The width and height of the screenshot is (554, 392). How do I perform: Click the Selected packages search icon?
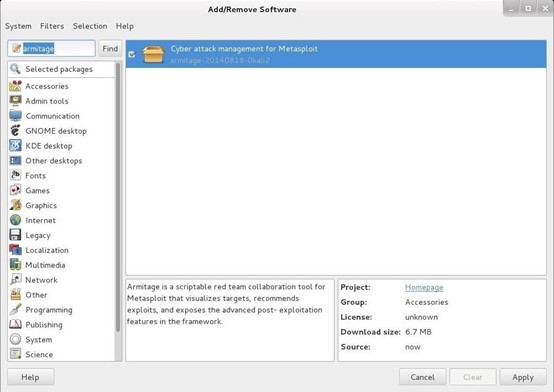(x=15, y=69)
